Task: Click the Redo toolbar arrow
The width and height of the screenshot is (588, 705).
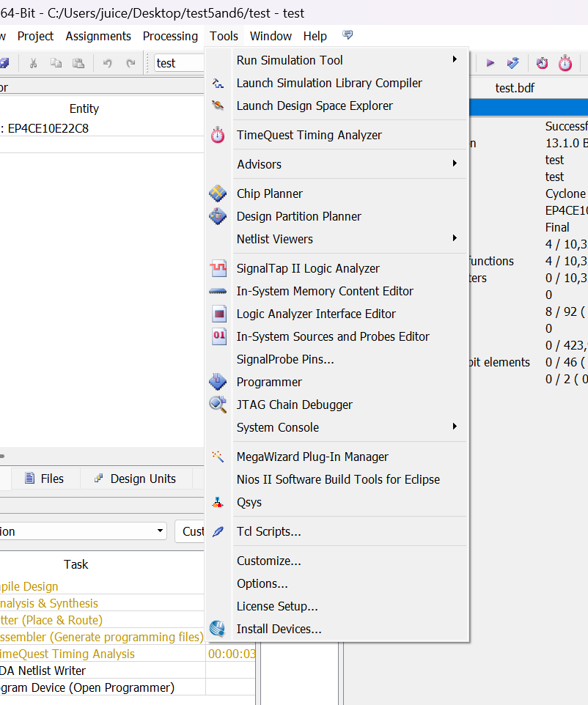Action: coord(131,63)
